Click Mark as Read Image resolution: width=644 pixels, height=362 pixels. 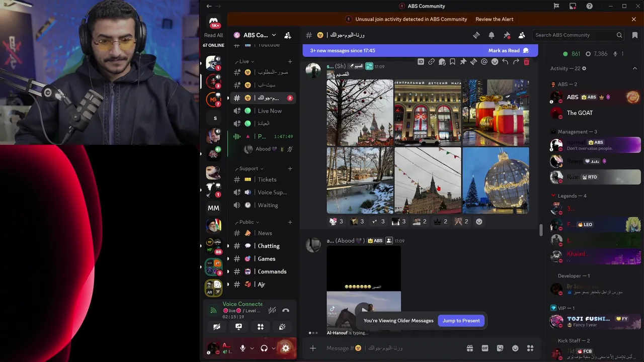pyautogui.click(x=509, y=50)
